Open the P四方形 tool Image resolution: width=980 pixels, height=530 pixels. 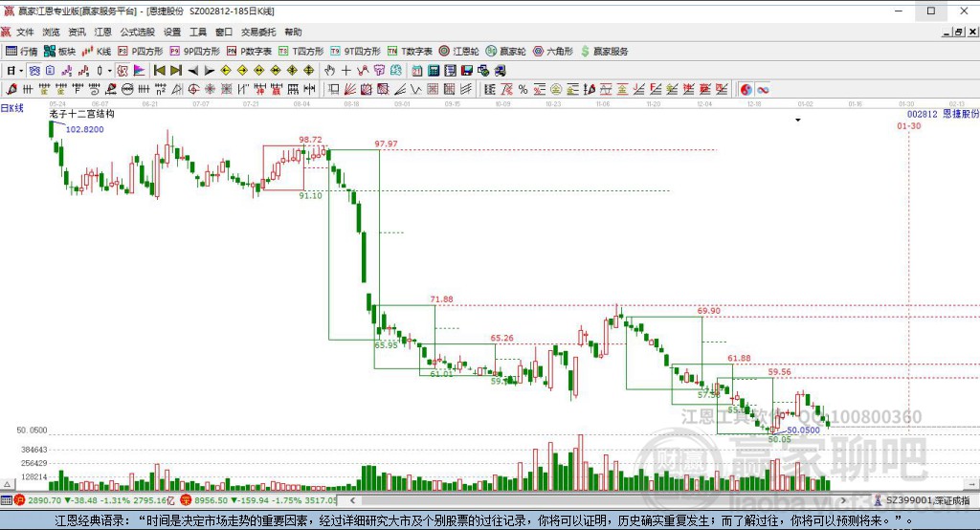point(141,52)
